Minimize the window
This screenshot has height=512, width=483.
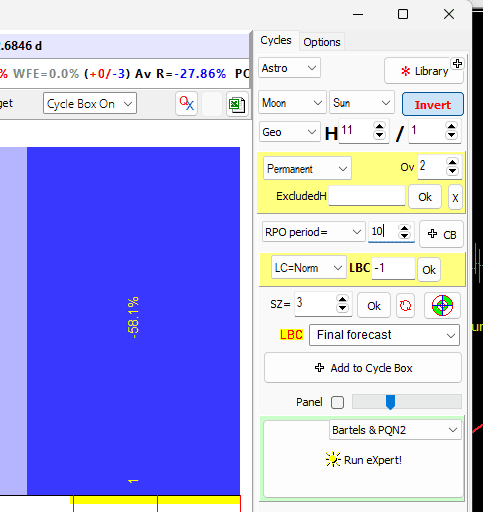pos(358,14)
